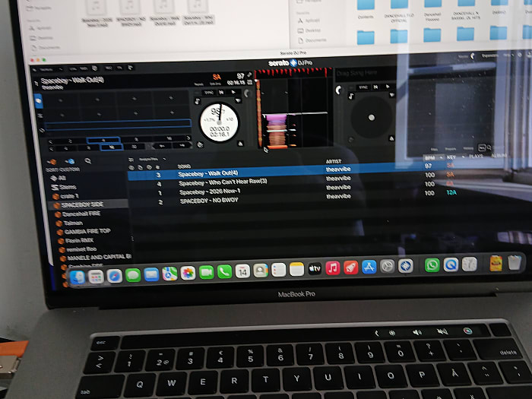Open the Trash in the Dock
Screen dimensions: 532x399
pyautogui.click(x=515, y=263)
